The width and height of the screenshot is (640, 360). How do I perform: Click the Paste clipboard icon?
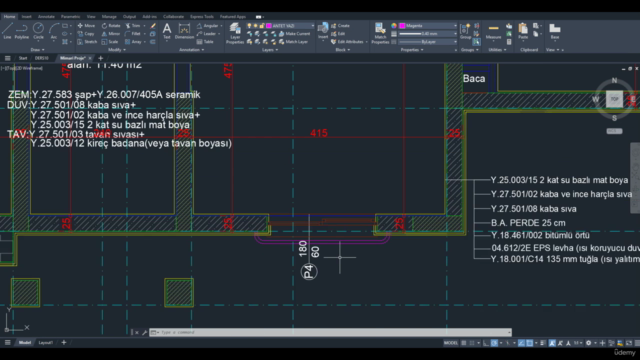tap(523, 31)
